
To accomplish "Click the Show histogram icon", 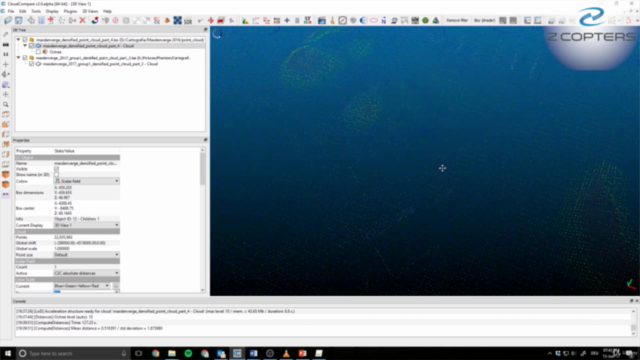I will (x=245, y=20).
